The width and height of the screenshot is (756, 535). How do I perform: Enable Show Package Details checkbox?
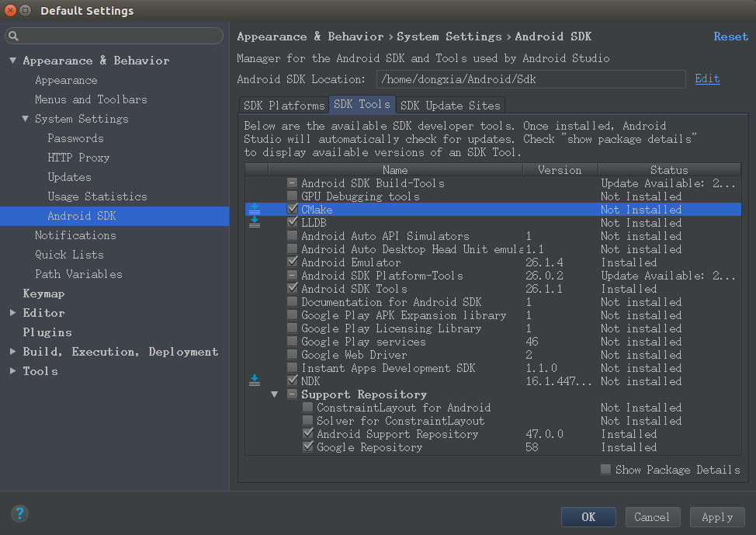(x=605, y=469)
